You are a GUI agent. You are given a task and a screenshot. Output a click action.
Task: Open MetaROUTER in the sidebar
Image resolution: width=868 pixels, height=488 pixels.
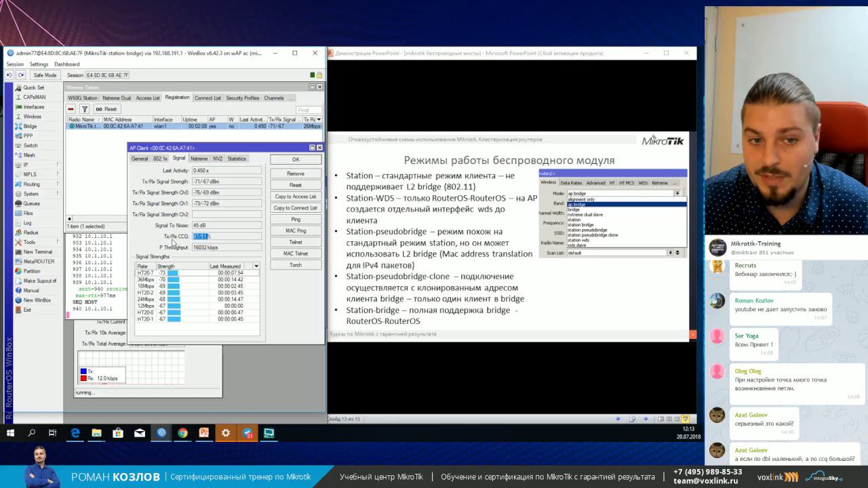[39, 262]
